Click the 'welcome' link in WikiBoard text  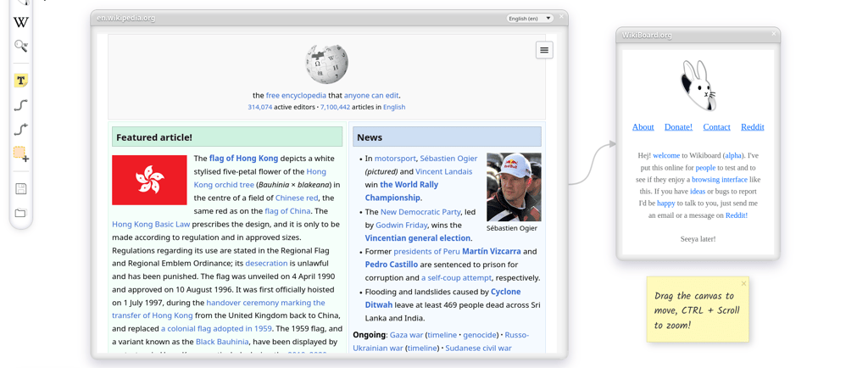[666, 155]
